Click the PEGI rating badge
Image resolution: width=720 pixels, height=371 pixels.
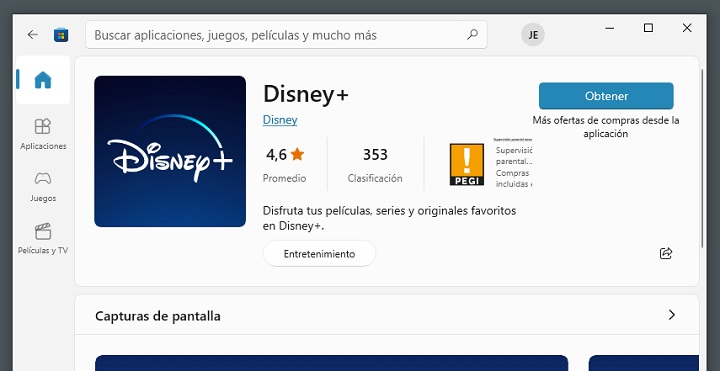coord(467,164)
